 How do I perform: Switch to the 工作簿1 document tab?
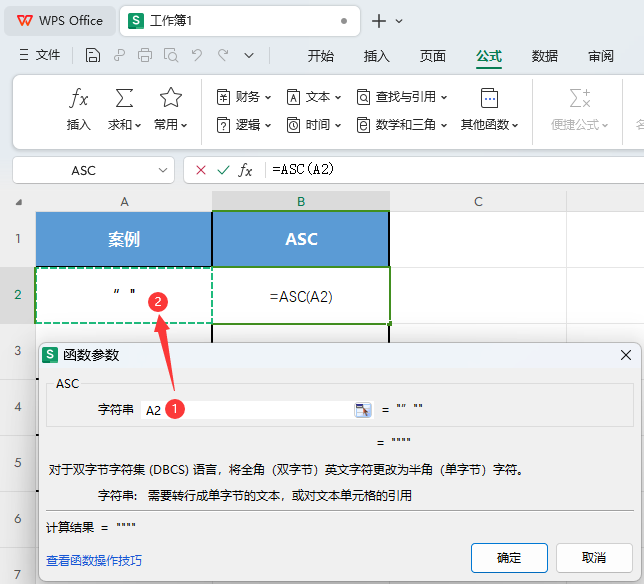pos(240,21)
